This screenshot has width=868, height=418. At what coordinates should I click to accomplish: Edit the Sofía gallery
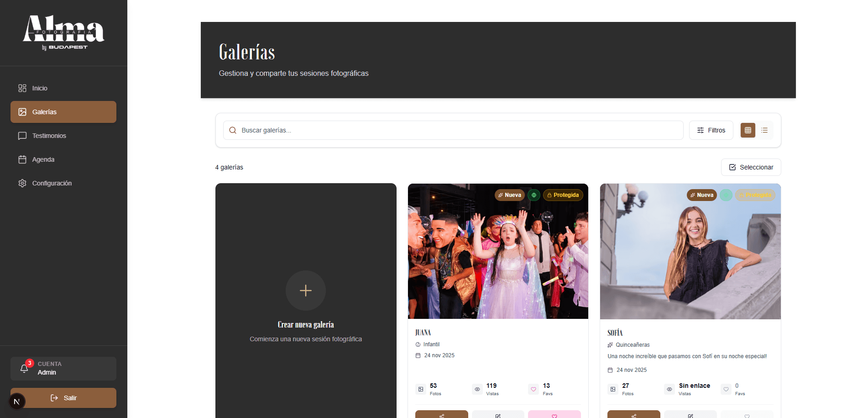(x=690, y=415)
